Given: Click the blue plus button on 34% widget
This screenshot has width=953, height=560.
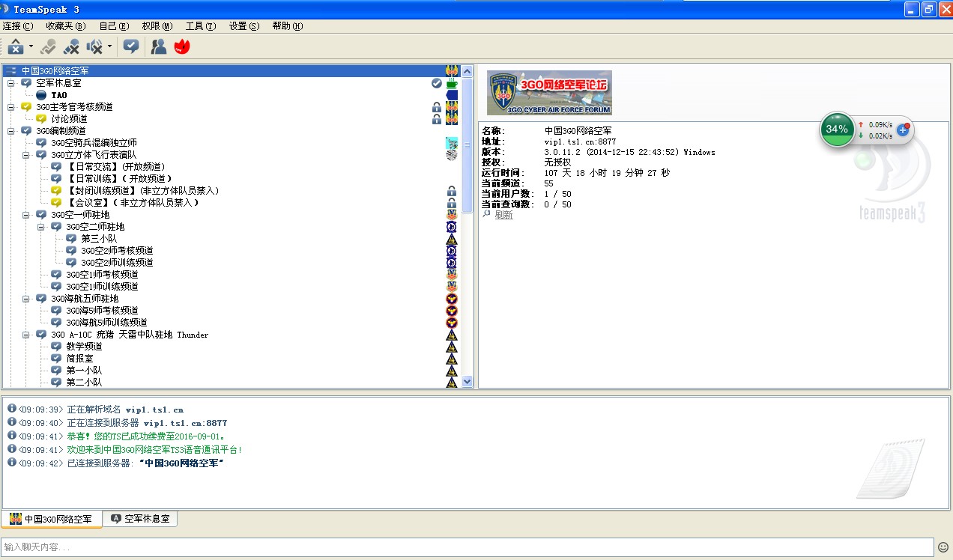Looking at the screenshot, I should [903, 130].
